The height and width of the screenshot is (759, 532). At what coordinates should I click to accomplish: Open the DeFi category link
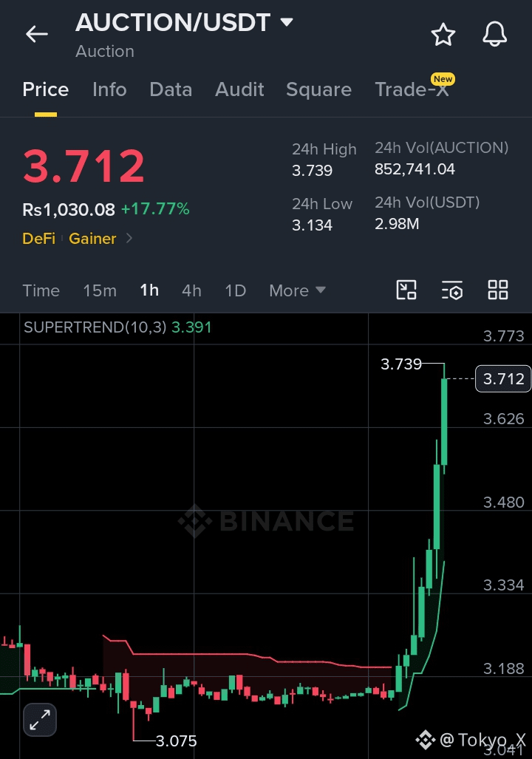tap(38, 238)
